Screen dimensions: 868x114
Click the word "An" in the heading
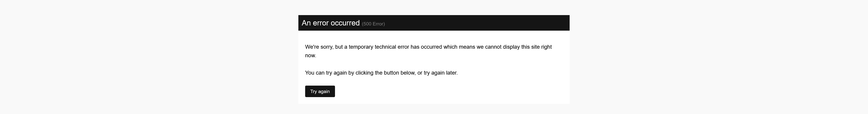pyautogui.click(x=306, y=23)
